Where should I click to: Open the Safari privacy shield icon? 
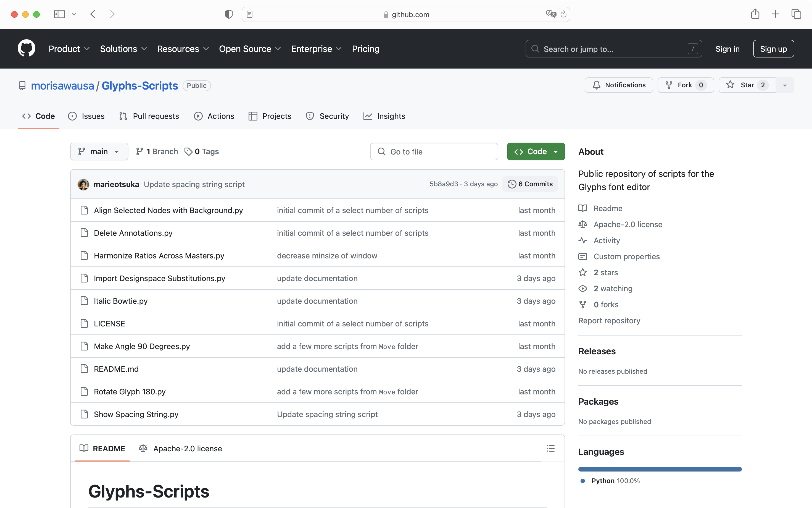pos(229,14)
